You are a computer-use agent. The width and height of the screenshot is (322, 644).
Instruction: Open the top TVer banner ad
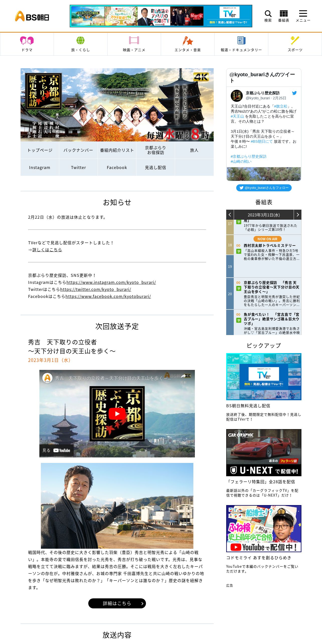point(161,16)
